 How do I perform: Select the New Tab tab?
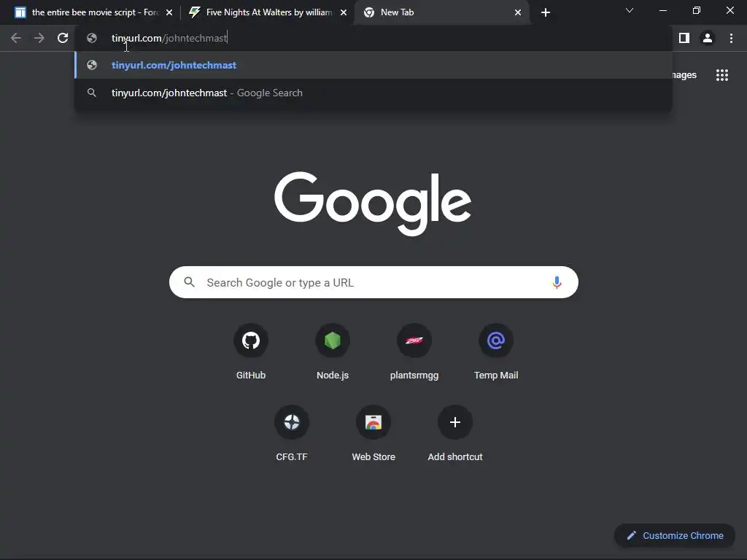pyautogui.click(x=441, y=12)
